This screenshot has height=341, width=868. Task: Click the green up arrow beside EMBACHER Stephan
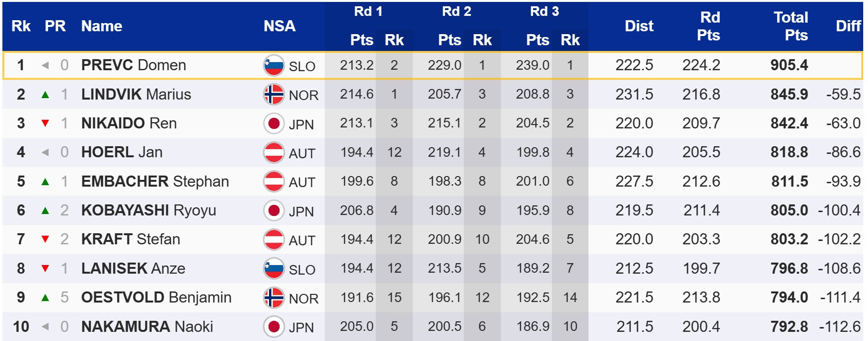click(x=45, y=182)
